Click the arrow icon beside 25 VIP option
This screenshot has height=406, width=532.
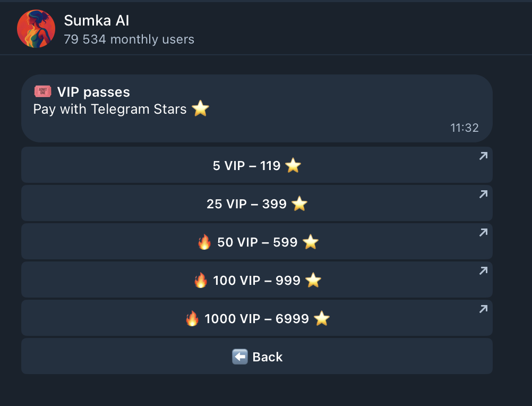483,194
